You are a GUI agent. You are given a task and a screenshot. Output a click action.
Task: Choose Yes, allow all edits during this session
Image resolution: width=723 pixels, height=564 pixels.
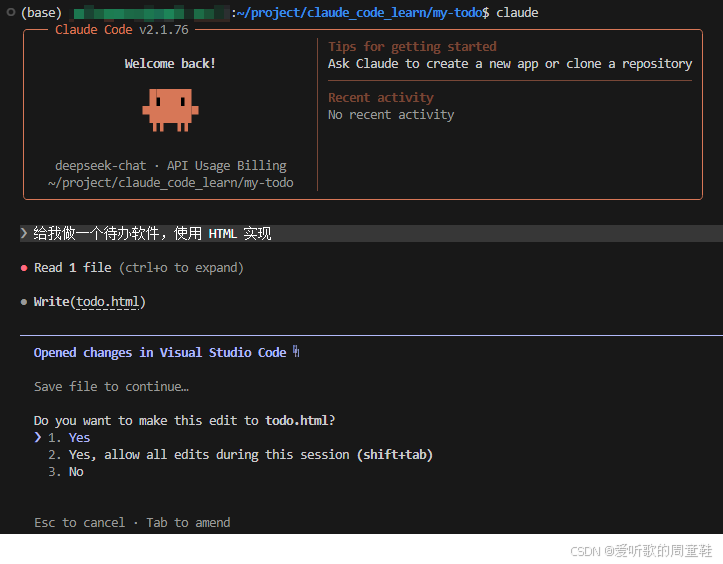click(240, 455)
